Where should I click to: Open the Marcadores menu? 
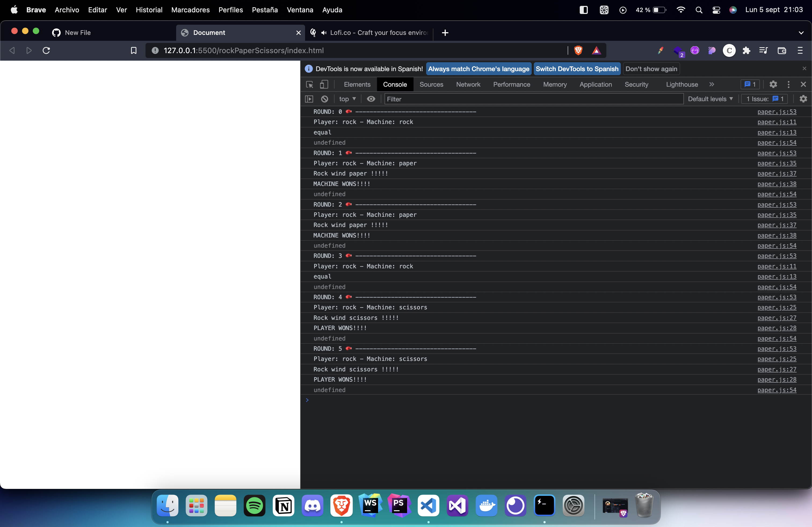point(190,10)
